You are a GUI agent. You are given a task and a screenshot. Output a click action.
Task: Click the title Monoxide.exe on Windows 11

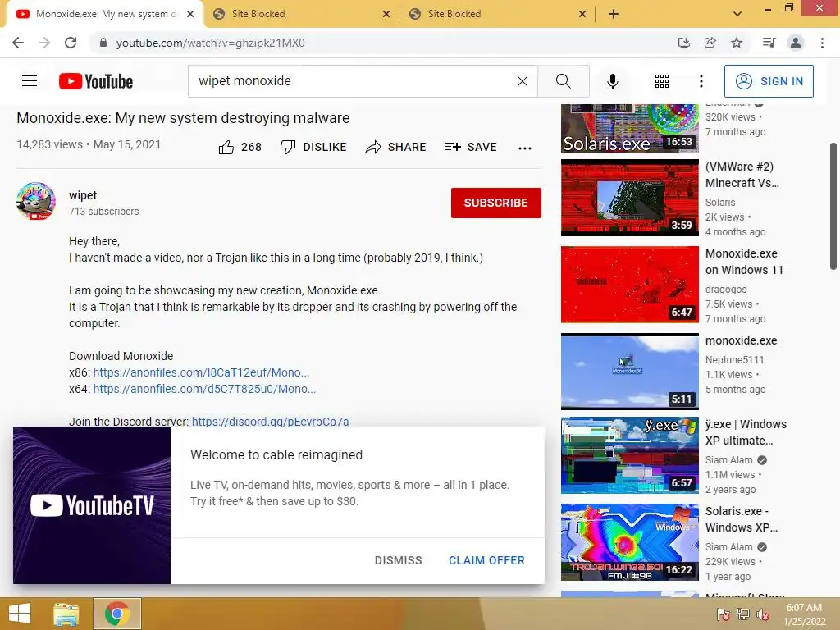point(744,262)
